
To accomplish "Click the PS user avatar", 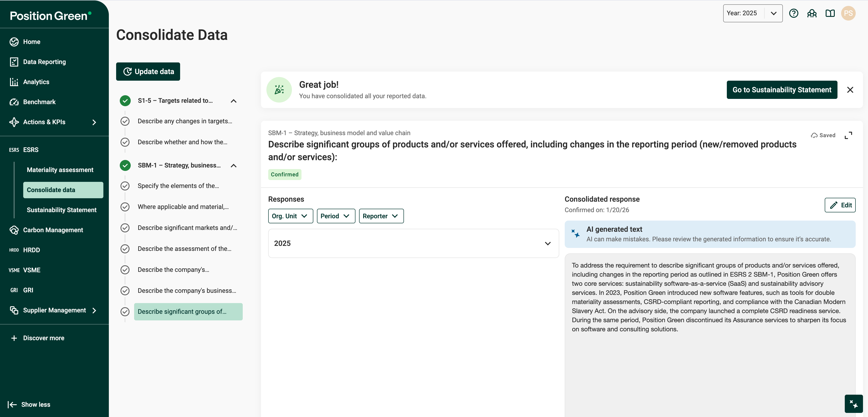I will coord(848,13).
